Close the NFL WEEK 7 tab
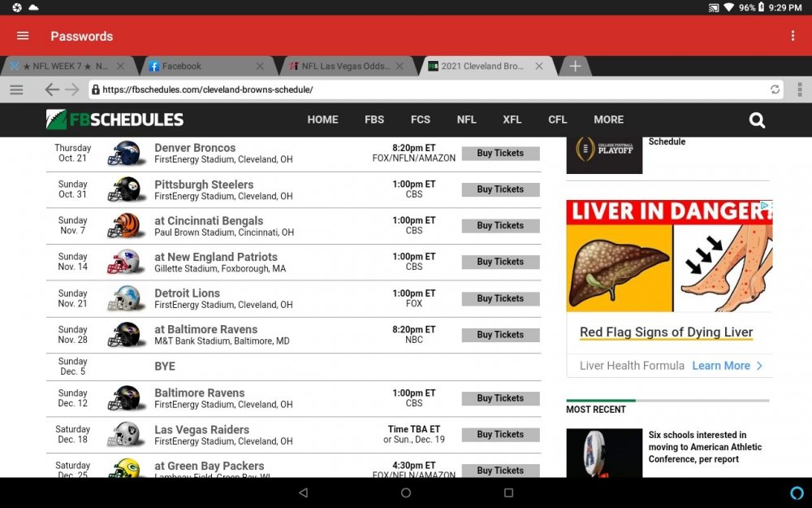The width and height of the screenshot is (812, 508). click(x=120, y=67)
